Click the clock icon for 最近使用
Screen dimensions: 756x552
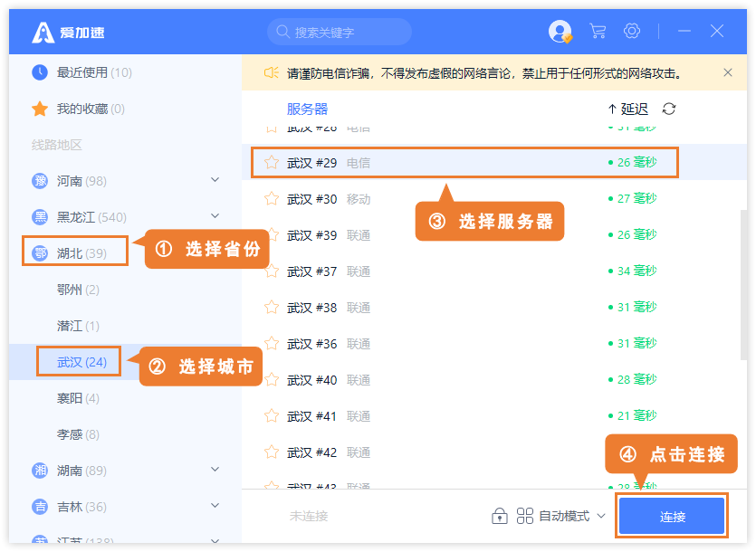coord(40,72)
